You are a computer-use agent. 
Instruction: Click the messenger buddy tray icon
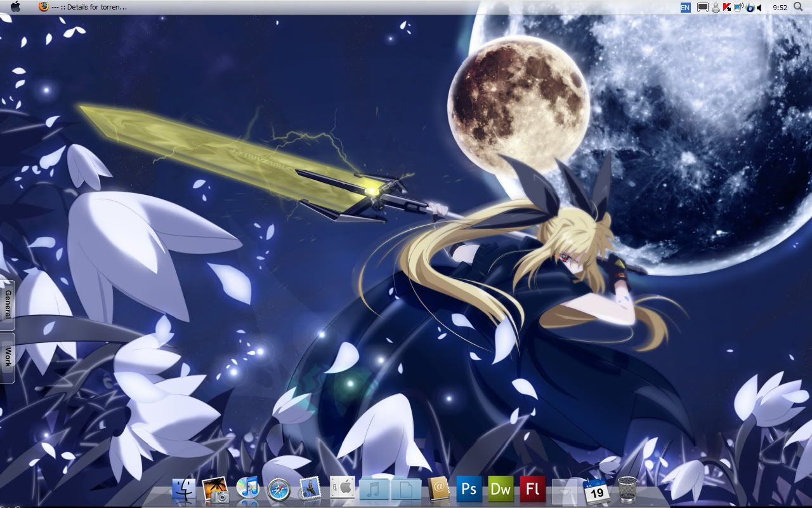716,8
